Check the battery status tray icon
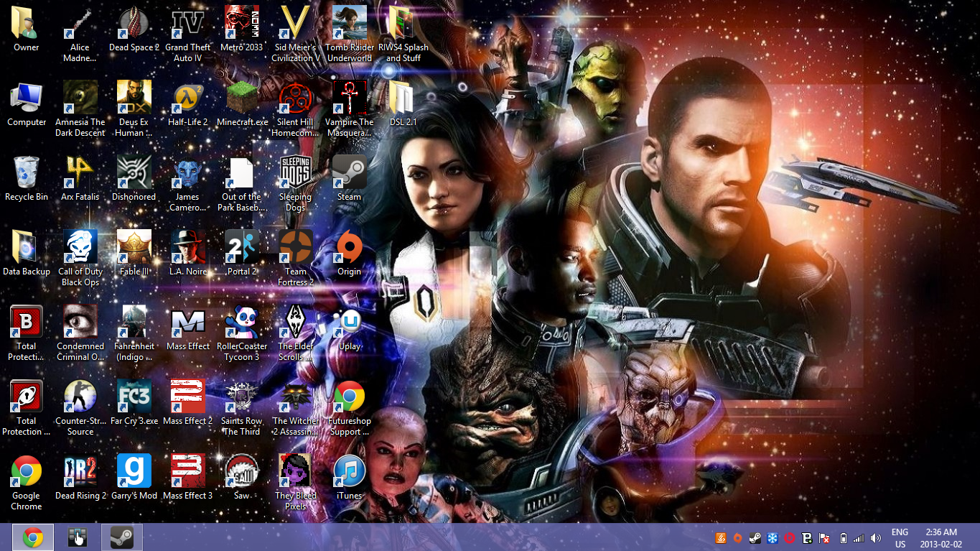 844,537
